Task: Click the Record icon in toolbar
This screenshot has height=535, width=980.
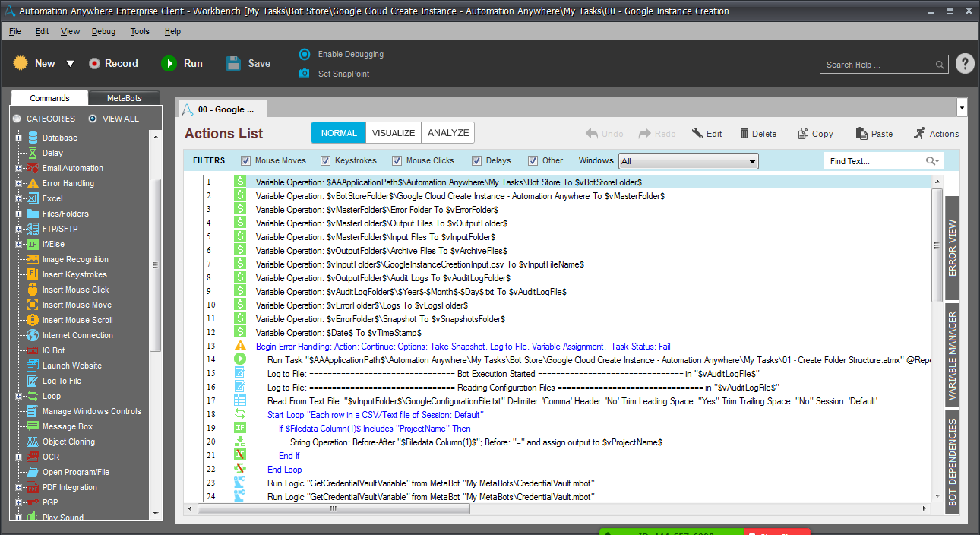Action: point(94,64)
